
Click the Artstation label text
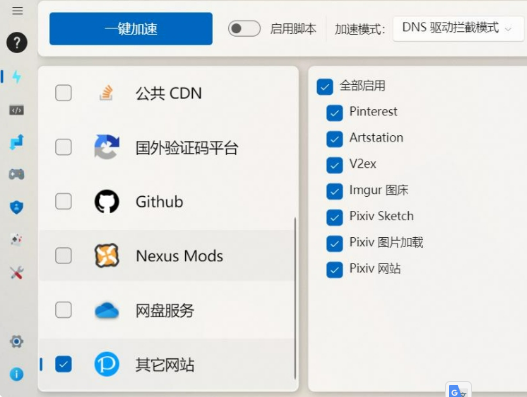click(376, 137)
